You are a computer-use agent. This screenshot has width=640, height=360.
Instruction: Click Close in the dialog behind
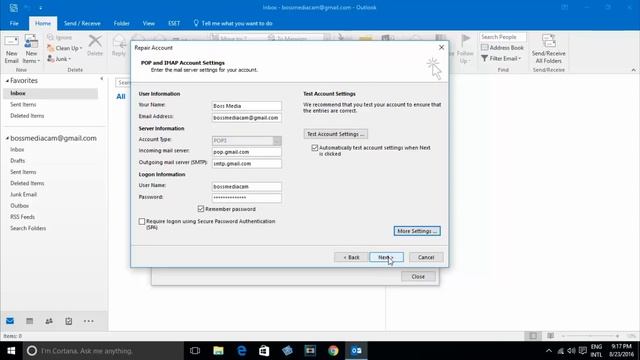point(418,276)
